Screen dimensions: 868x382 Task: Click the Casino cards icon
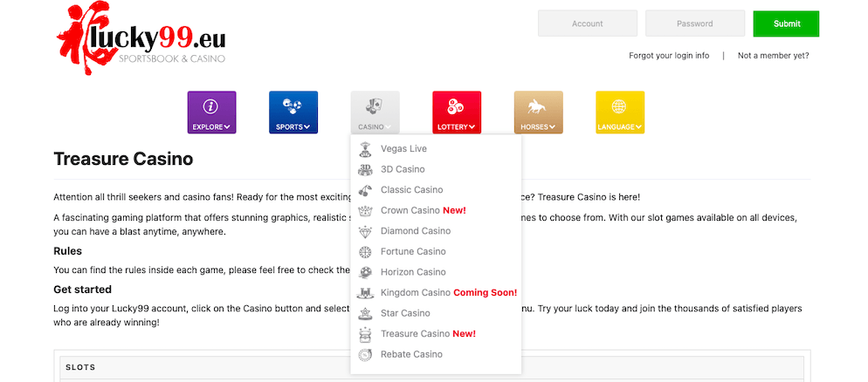(375, 106)
